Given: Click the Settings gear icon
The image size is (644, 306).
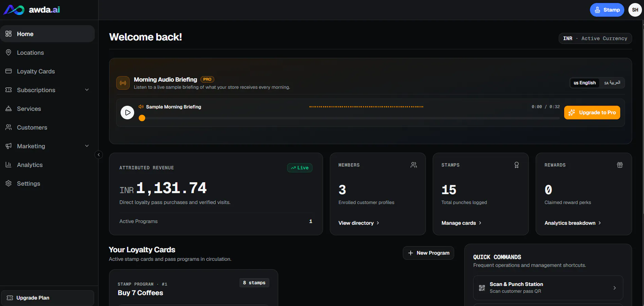Looking at the screenshot, I should pyautogui.click(x=8, y=183).
